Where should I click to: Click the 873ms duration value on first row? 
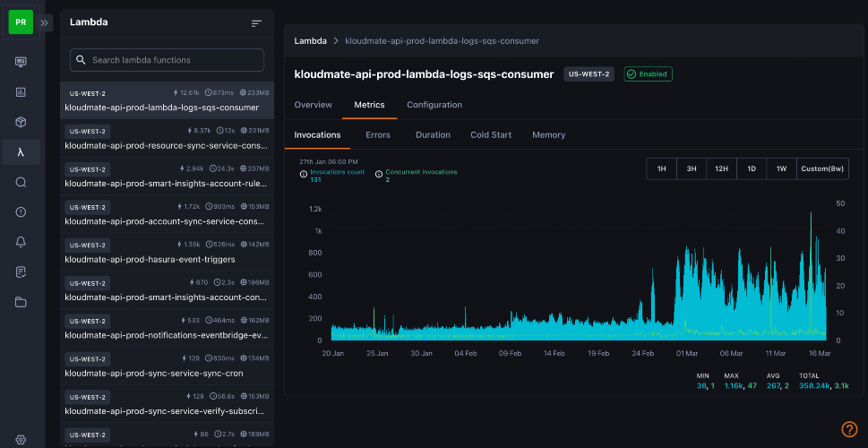pyautogui.click(x=219, y=93)
